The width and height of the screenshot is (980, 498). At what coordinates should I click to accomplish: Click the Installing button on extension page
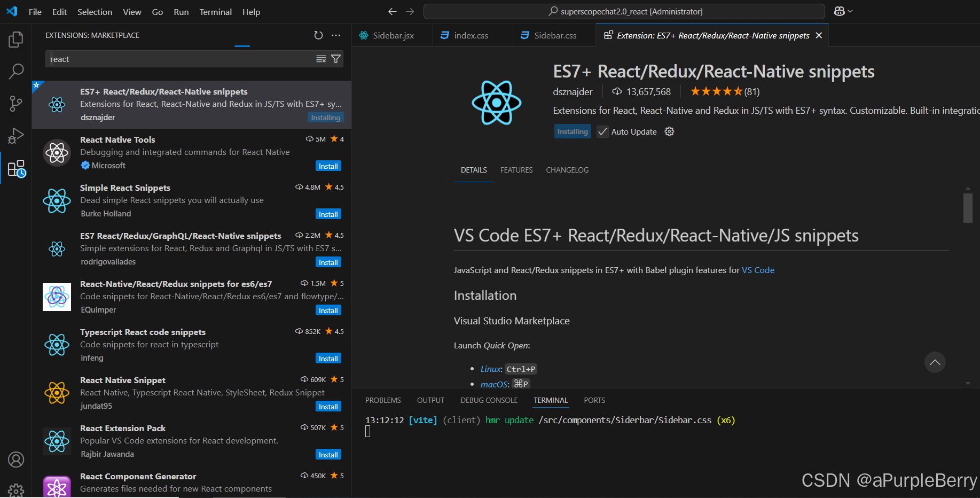(x=573, y=131)
